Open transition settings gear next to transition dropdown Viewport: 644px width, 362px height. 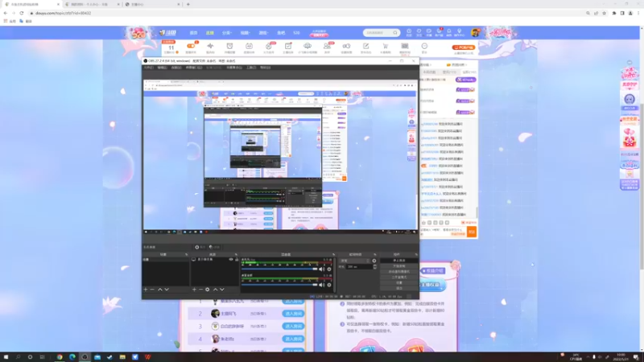[x=374, y=261]
